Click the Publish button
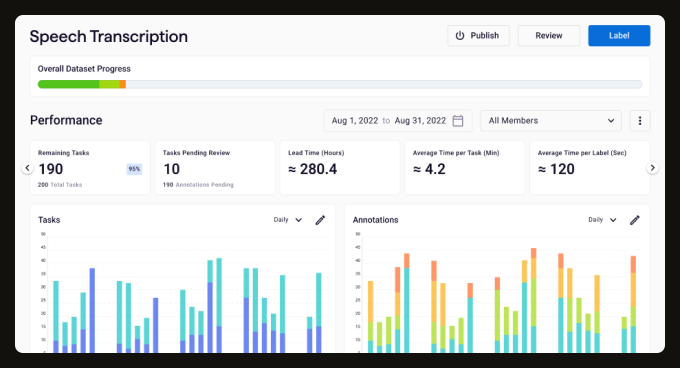The height and width of the screenshot is (369, 680). (x=478, y=36)
